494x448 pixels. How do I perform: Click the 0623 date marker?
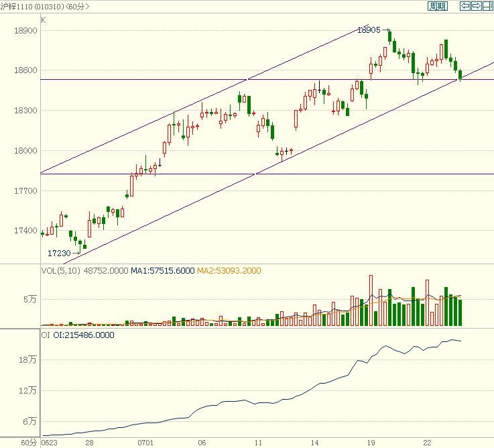(x=50, y=443)
